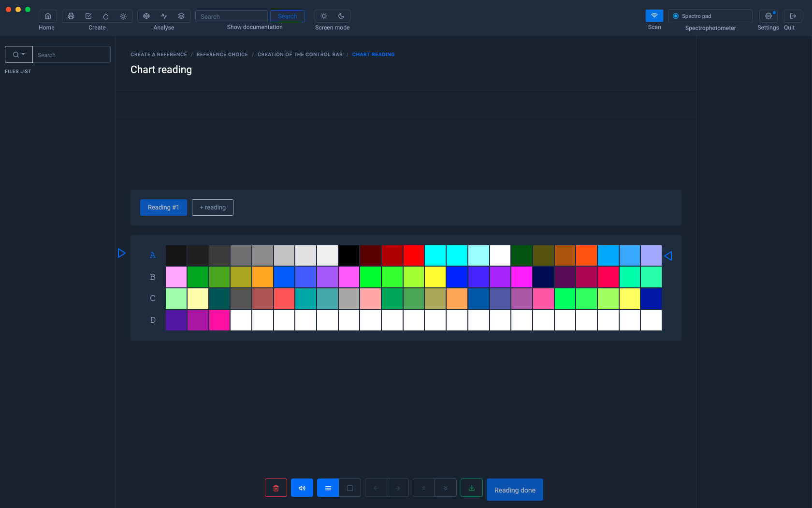The height and width of the screenshot is (508, 812).
Task: Click the right arrow navigation button
Action: point(398,488)
